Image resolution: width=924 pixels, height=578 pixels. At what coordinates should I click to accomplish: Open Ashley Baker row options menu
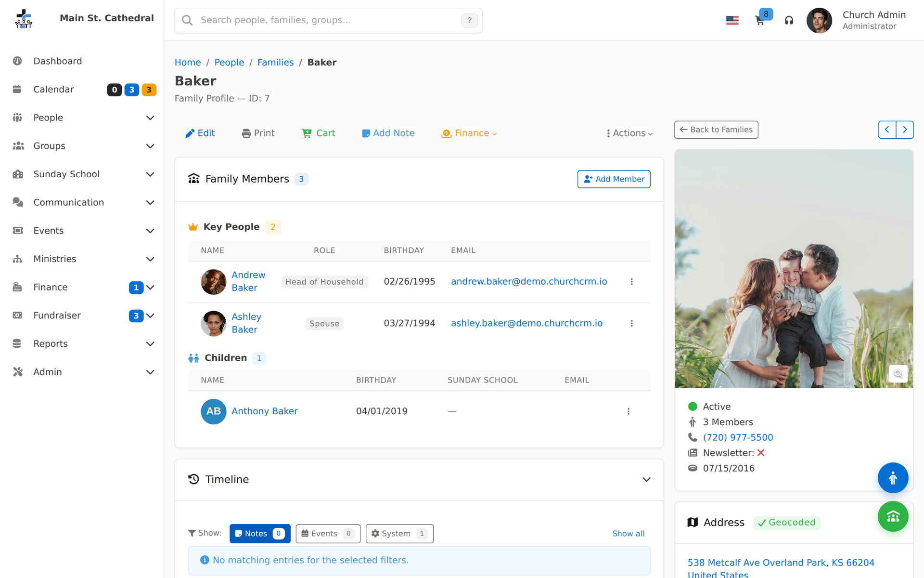tap(631, 324)
